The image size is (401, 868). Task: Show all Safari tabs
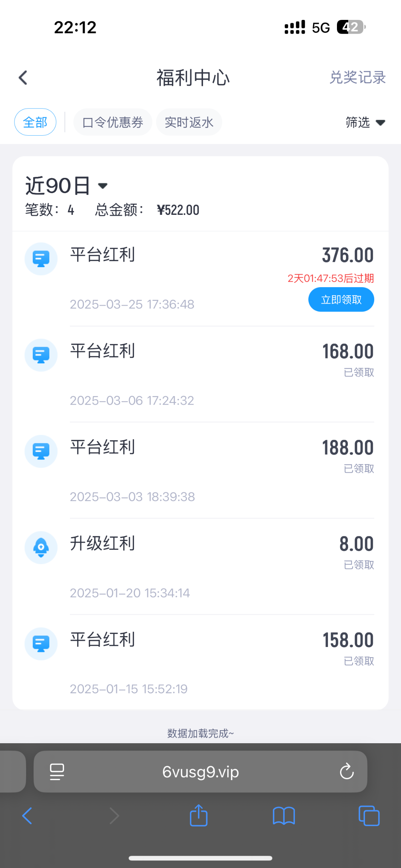click(x=369, y=816)
